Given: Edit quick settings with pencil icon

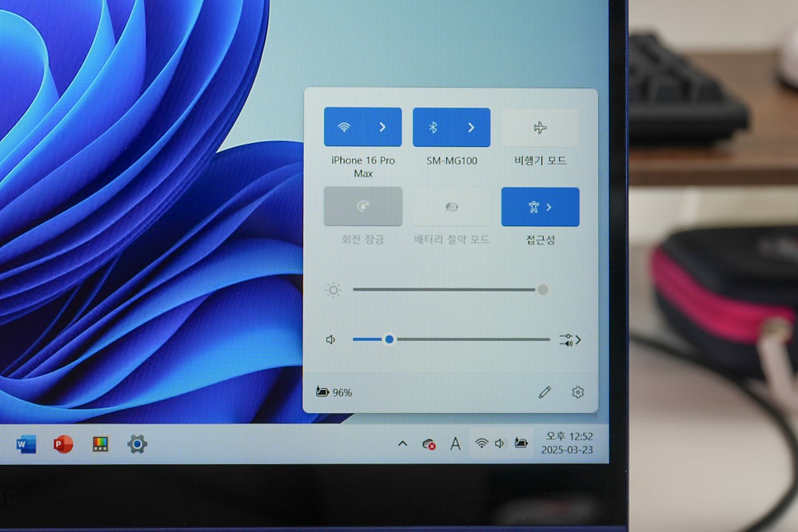Looking at the screenshot, I should [544, 392].
